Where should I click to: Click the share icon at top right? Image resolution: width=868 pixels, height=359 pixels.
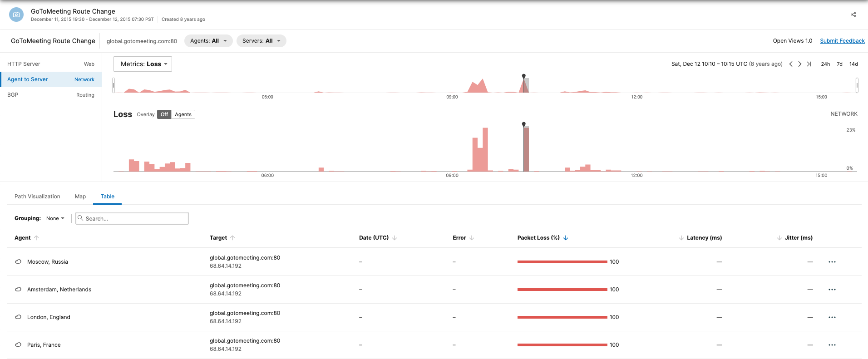853,15
